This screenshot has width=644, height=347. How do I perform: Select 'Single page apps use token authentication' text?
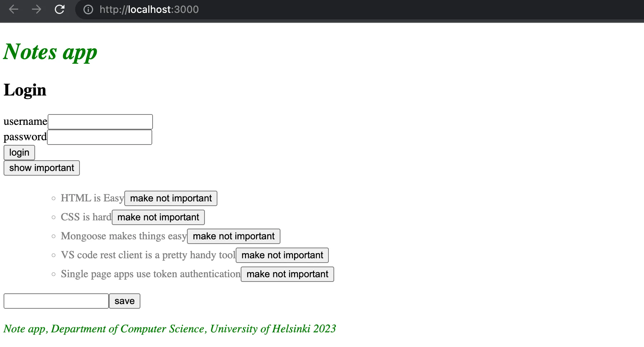pos(151,274)
